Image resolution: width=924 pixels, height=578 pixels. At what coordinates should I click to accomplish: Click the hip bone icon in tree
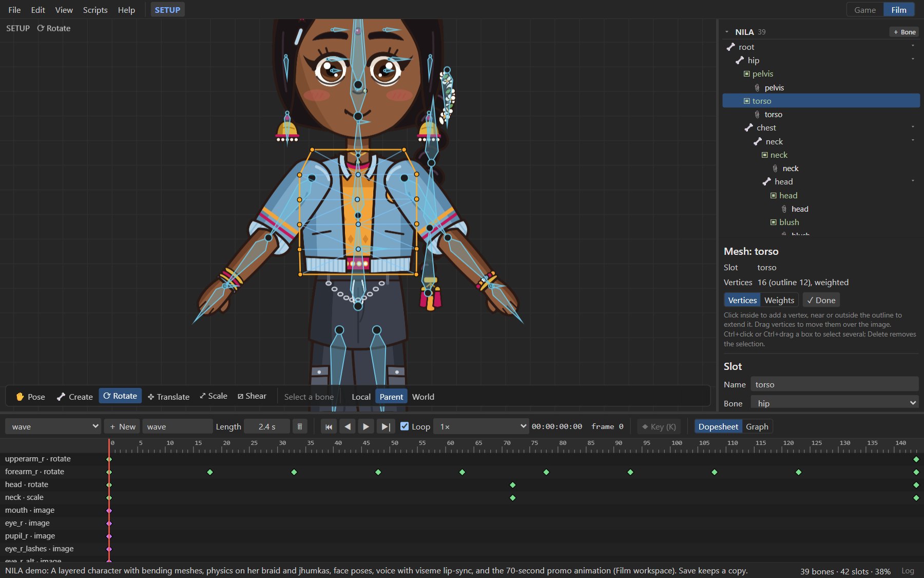click(740, 60)
